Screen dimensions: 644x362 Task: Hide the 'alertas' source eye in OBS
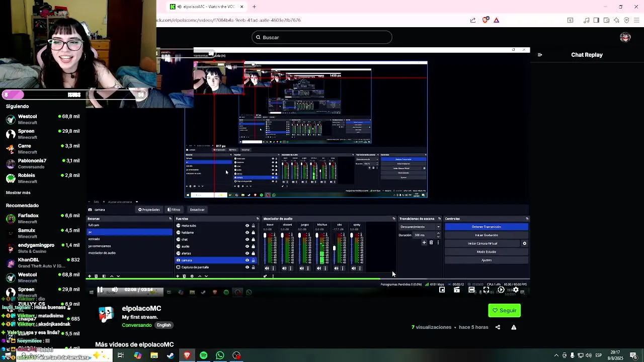click(x=247, y=253)
